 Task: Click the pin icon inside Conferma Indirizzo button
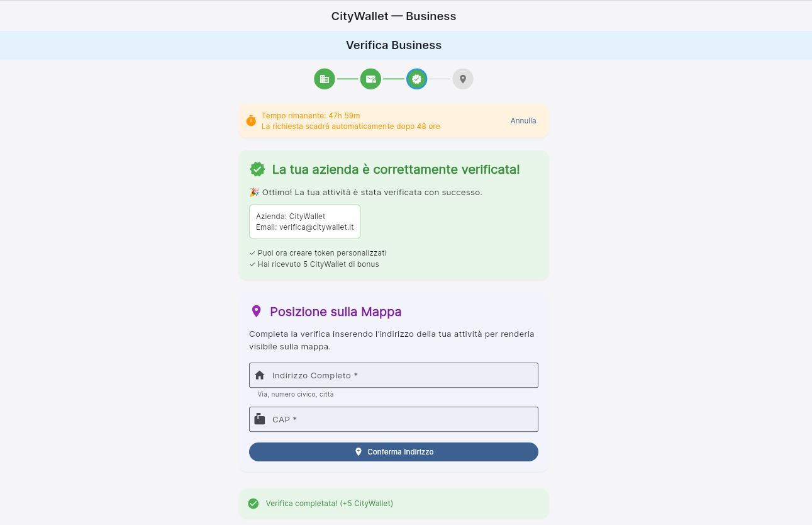click(359, 451)
